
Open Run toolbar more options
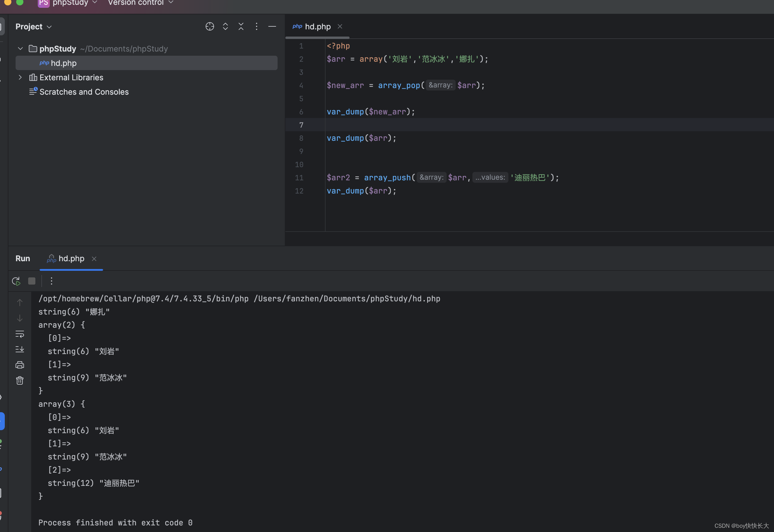point(51,281)
